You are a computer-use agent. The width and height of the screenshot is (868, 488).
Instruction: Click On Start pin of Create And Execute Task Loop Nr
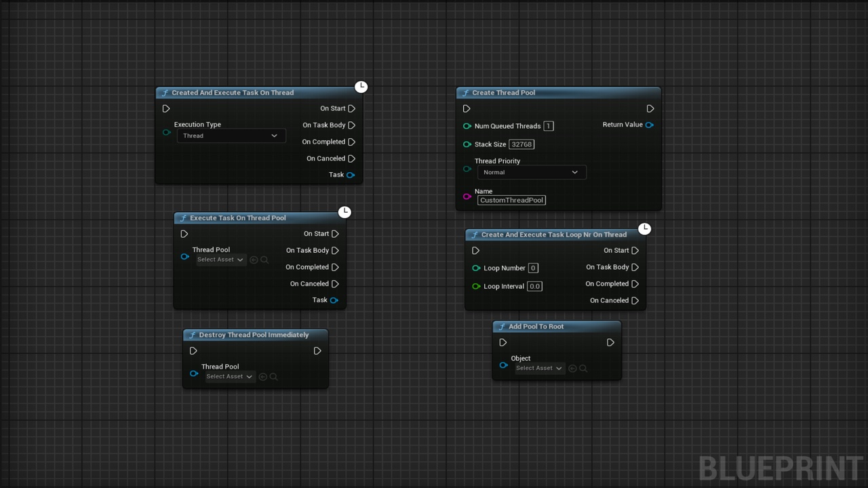(x=635, y=251)
